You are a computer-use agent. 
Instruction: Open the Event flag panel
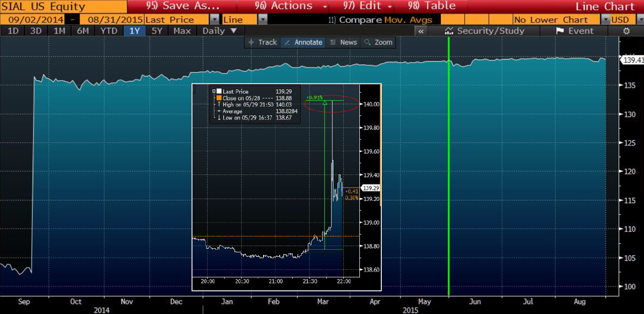pyautogui.click(x=575, y=31)
